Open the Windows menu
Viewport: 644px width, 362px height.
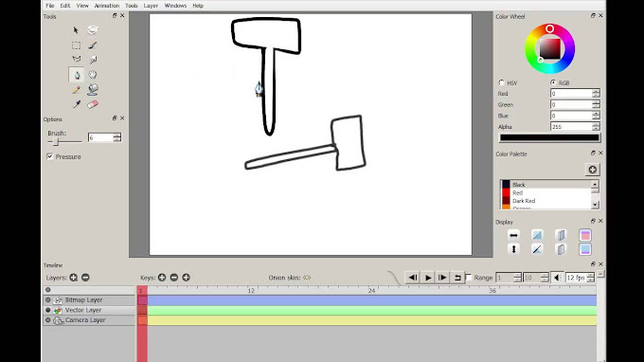175,6
